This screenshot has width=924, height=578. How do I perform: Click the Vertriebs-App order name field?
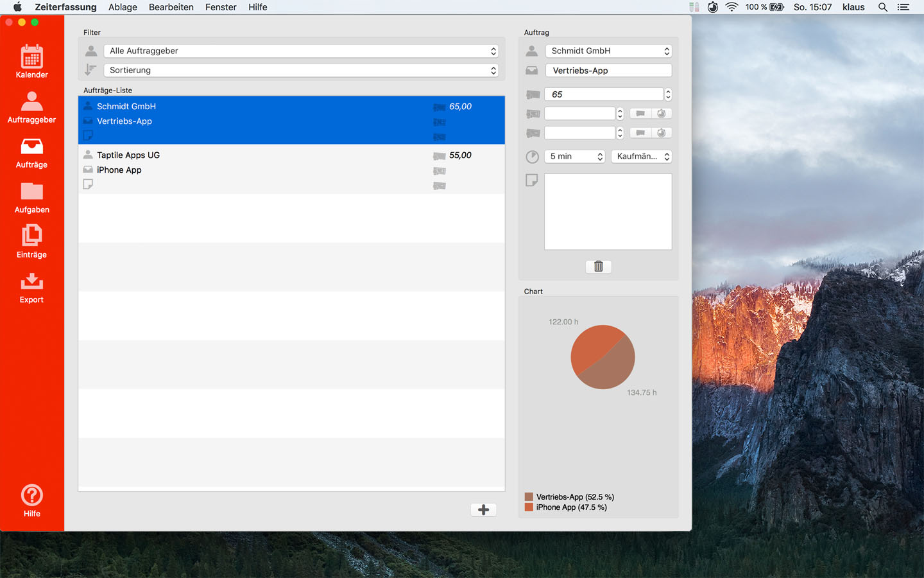tap(609, 71)
